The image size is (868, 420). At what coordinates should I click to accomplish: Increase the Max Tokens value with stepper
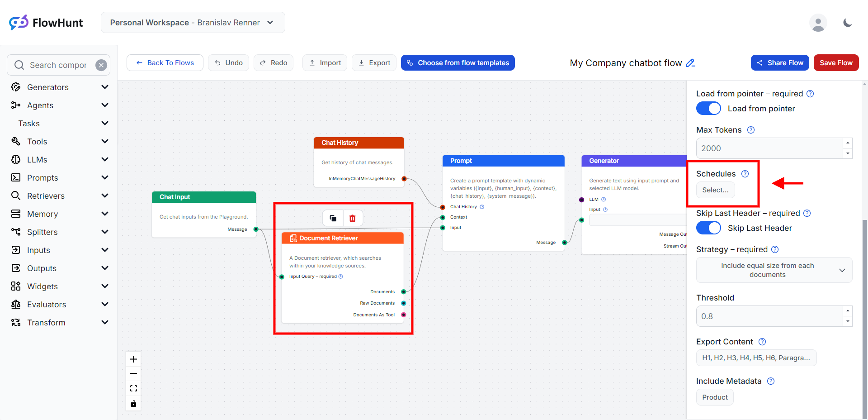pos(848,143)
